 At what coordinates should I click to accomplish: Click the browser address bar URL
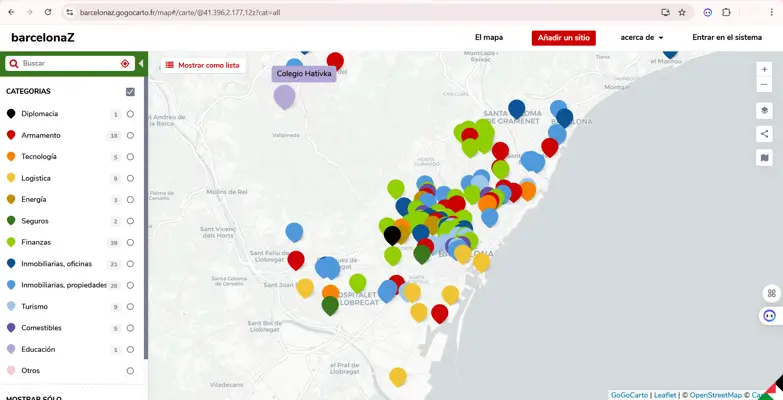click(180, 12)
